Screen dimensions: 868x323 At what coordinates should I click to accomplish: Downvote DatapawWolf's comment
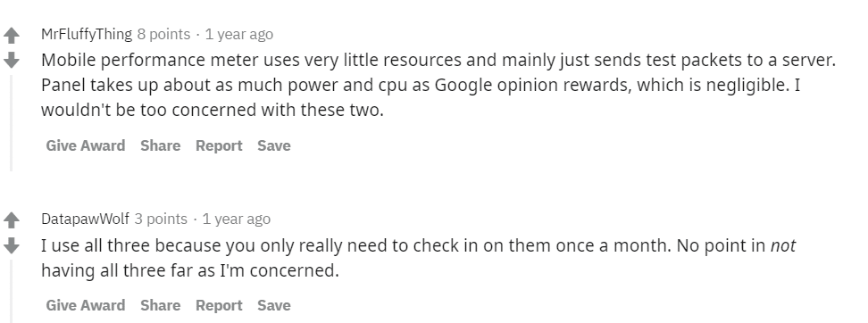(11, 245)
